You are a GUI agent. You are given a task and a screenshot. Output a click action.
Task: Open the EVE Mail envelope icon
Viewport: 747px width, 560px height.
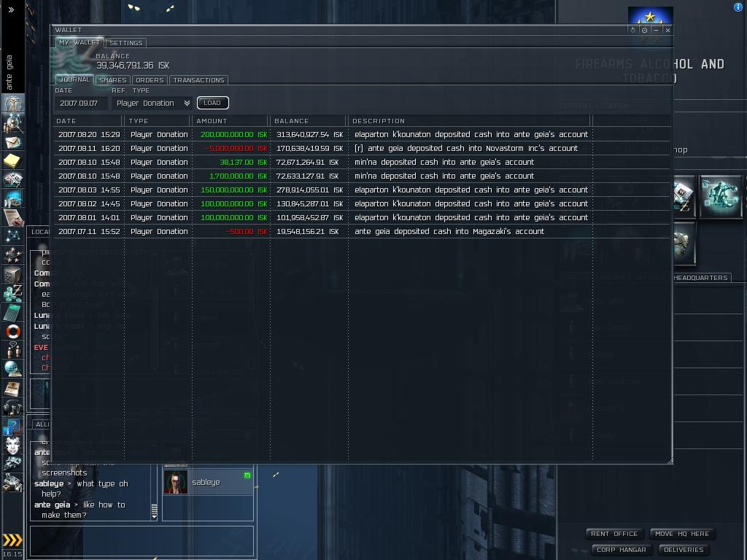tap(13, 142)
